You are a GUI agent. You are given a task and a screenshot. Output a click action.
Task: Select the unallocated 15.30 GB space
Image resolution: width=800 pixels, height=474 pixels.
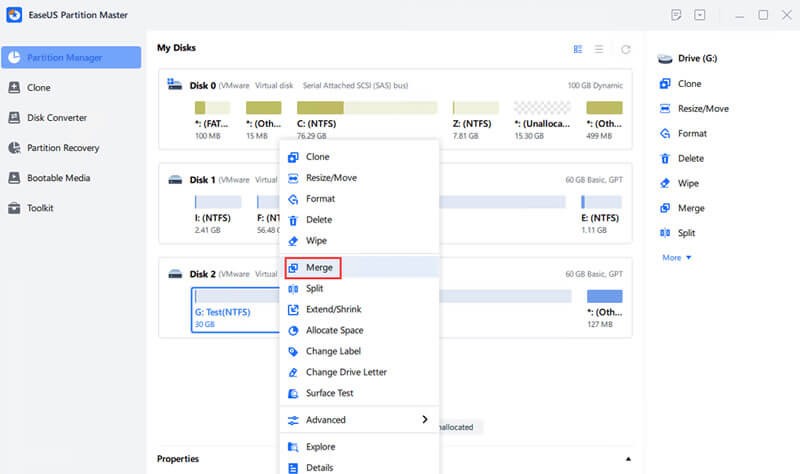pos(542,120)
